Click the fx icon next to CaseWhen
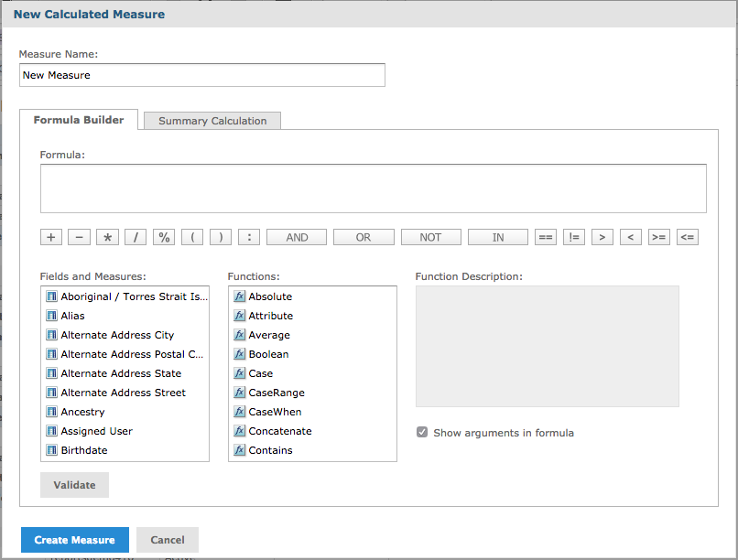Image resolution: width=738 pixels, height=560 pixels. point(240,412)
